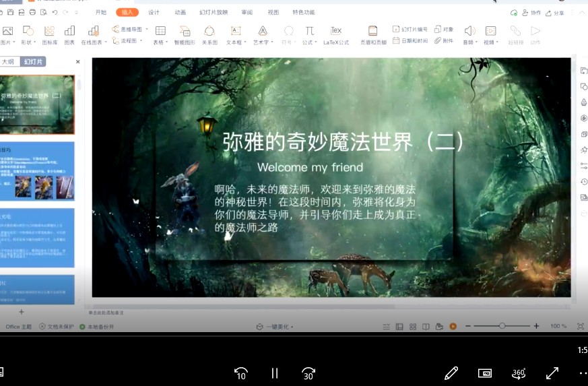Expand the 音频 dropdown arrow

point(476,42)
